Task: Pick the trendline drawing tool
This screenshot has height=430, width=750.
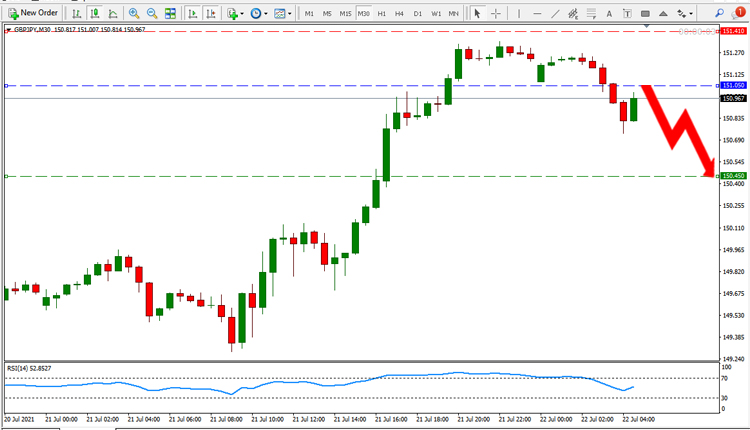Action: point(555,13)
